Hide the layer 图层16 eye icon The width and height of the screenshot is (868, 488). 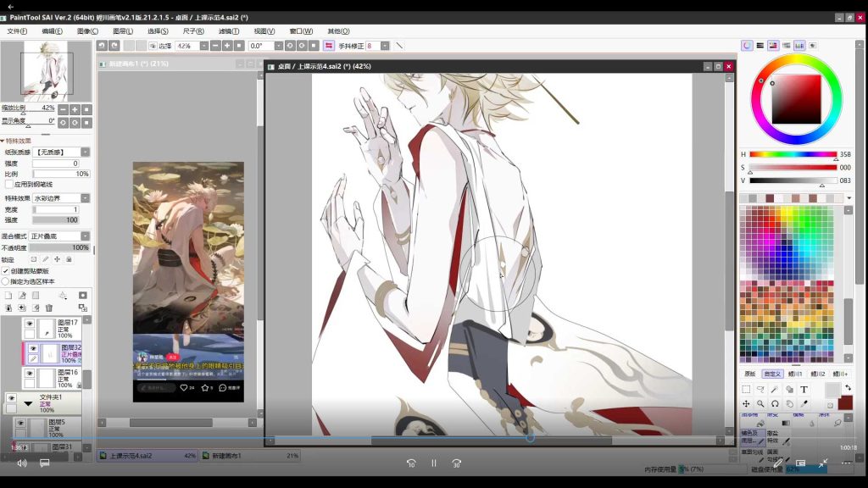(x=30, y=374)
